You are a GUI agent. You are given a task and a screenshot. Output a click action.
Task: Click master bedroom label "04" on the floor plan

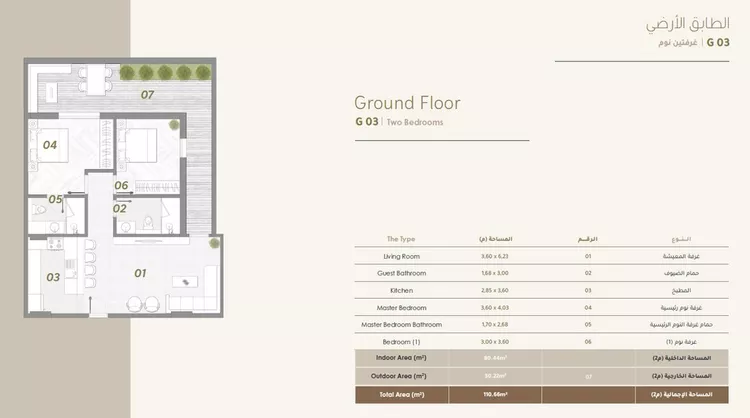click(50, 145)
